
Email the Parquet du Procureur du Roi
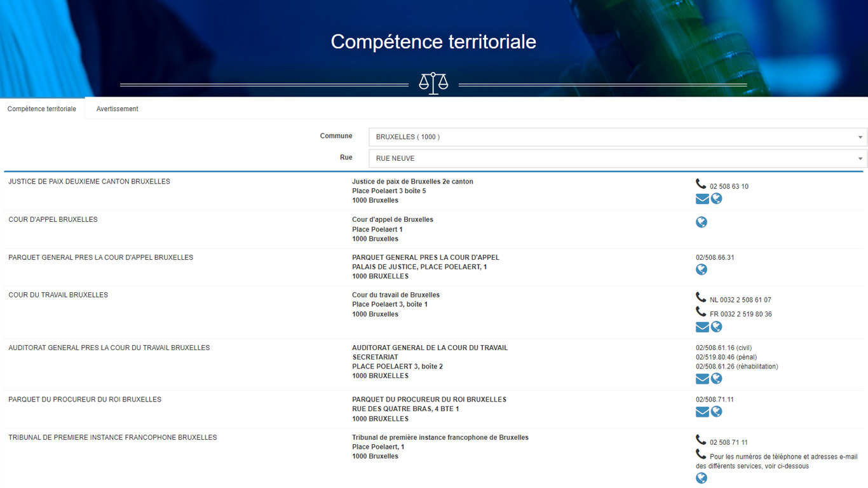(702, 412)
